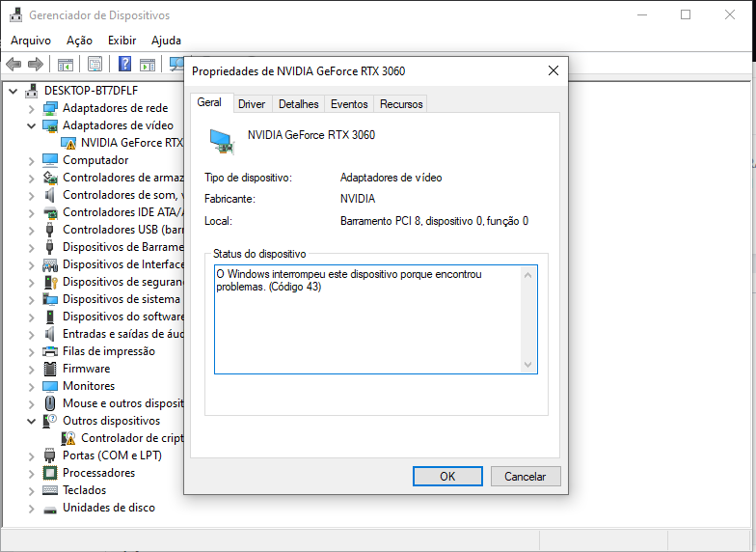Click the NVIDIA GeForce RTX warning icon in tree
Screen dimensions: 756x552
tap(68, 143)
